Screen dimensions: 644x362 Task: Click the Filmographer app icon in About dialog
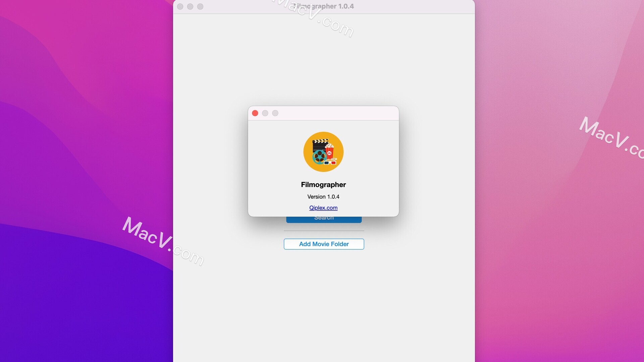[x=323, y=152]
